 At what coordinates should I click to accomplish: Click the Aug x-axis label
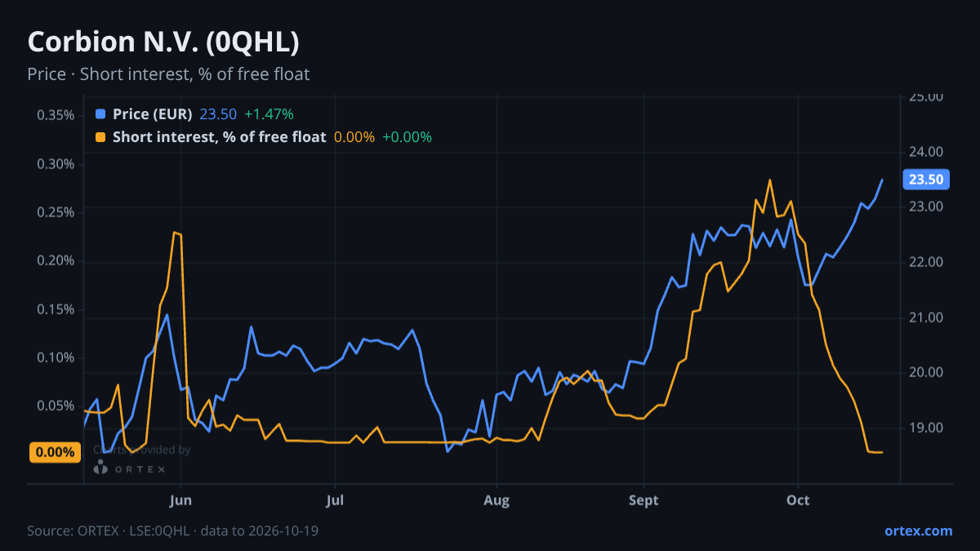496,500
